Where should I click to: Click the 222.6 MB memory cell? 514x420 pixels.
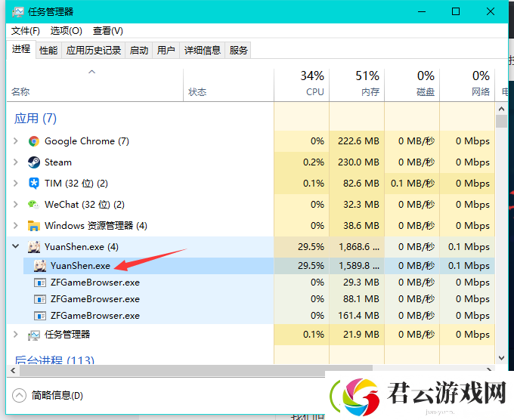coord(358,141)
